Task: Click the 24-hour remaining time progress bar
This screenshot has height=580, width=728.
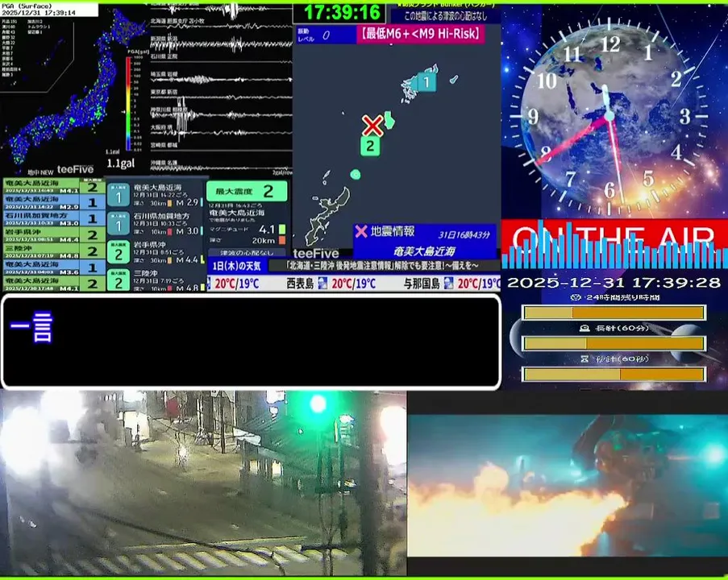Action: (x=614, y=313)
